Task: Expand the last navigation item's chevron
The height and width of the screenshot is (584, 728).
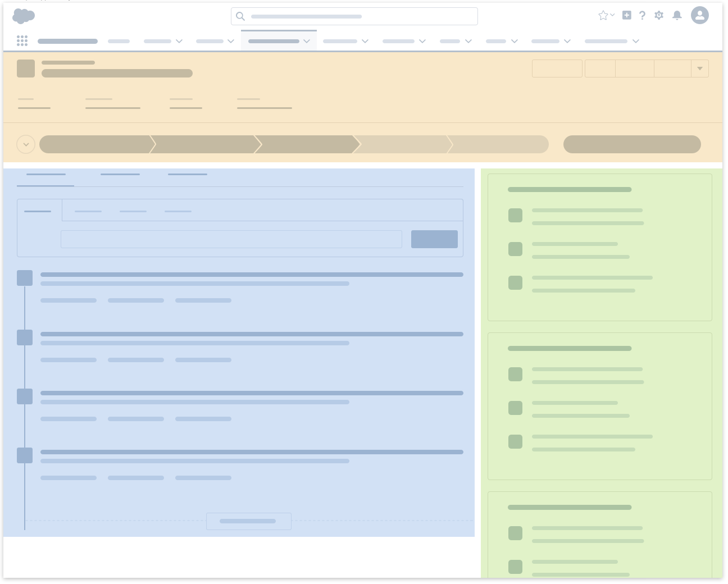Action: tap(636, 41)
